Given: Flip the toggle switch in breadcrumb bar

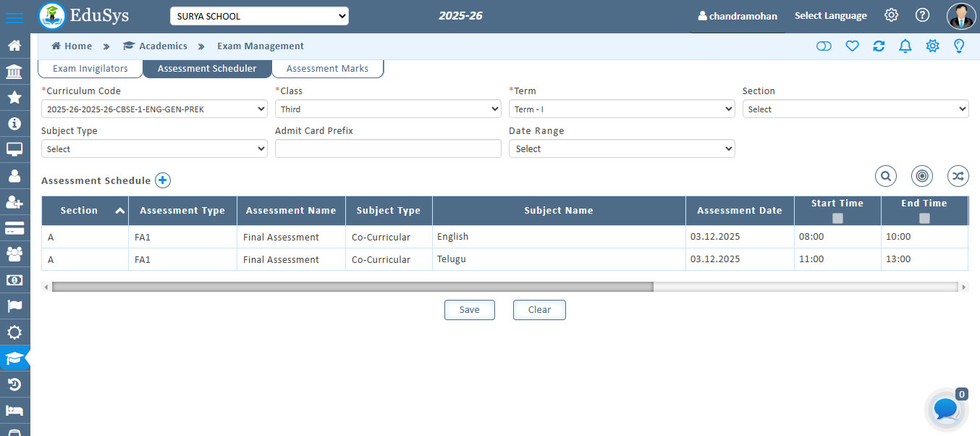Looking at the screenshot, I should tap(824, 46).
